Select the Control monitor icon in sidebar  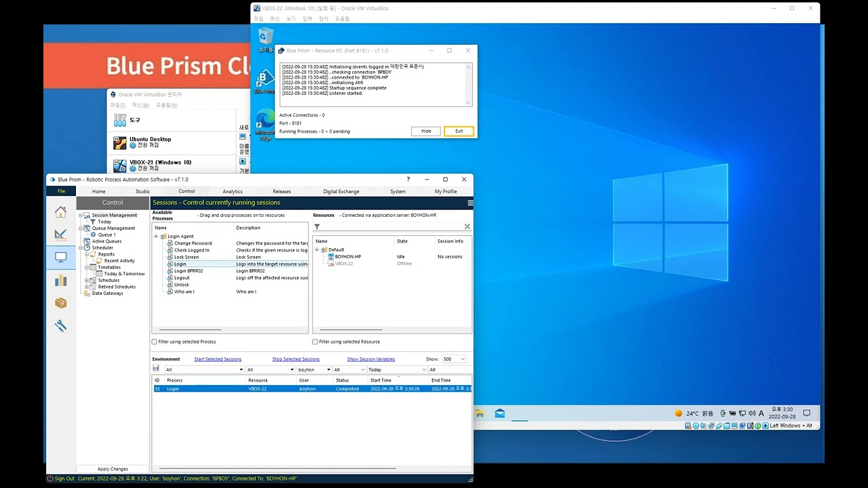point(60,258)
